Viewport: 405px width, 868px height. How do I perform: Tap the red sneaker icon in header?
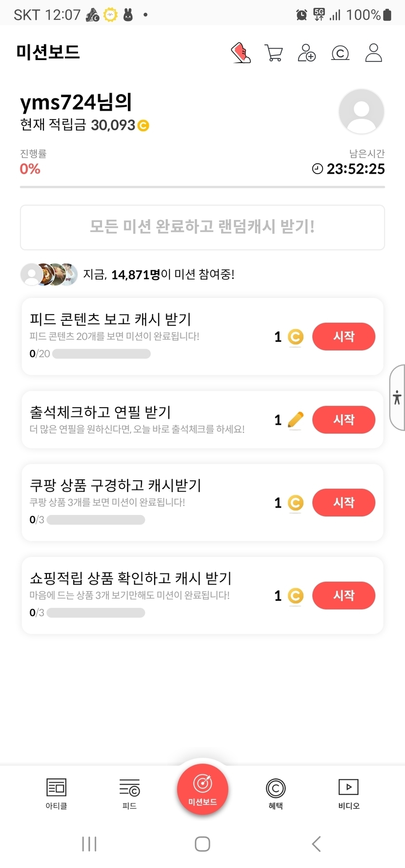[x=241, y=53]
